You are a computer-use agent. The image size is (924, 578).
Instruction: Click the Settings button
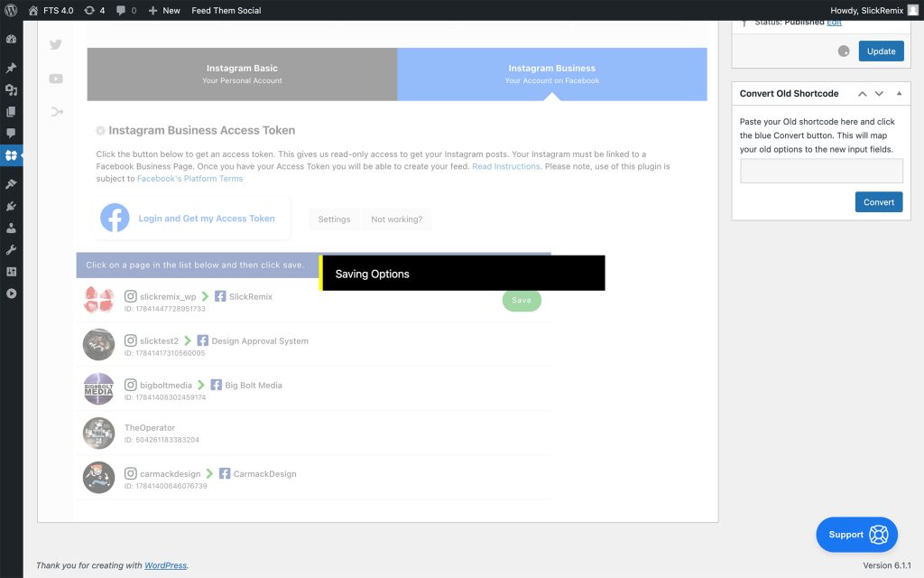[334, 219]
